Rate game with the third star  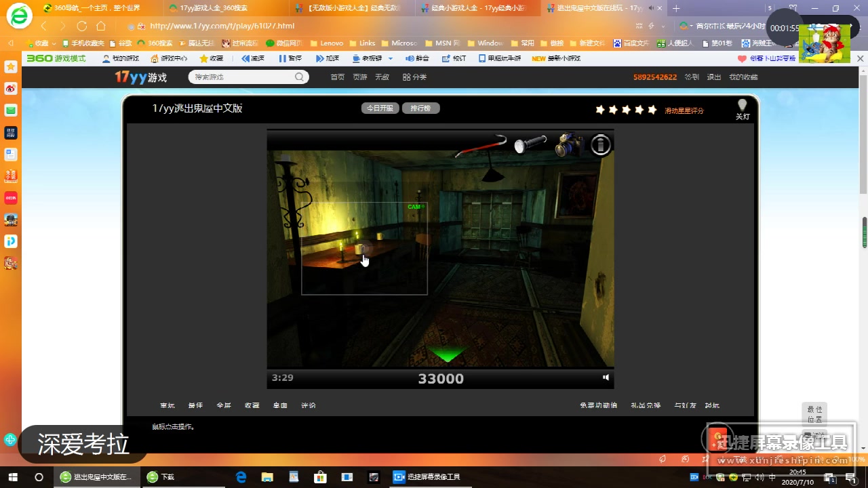626,110
